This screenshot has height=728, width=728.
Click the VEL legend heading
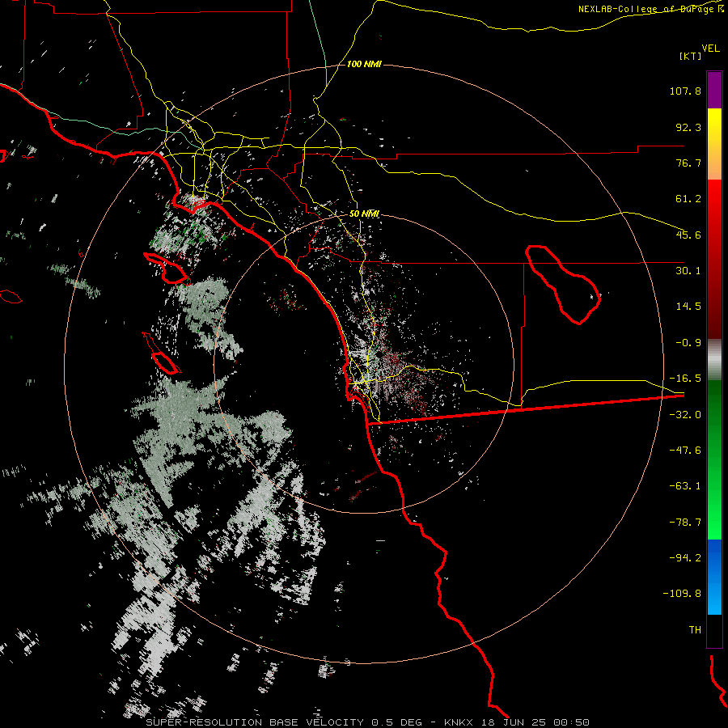(710, 48)
